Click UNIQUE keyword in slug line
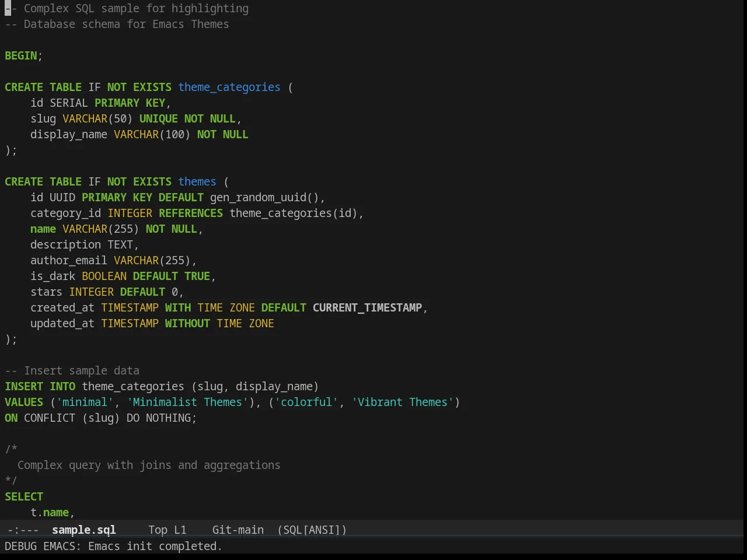The width and height of the screenshot is (747, 560). click(159, 118)
